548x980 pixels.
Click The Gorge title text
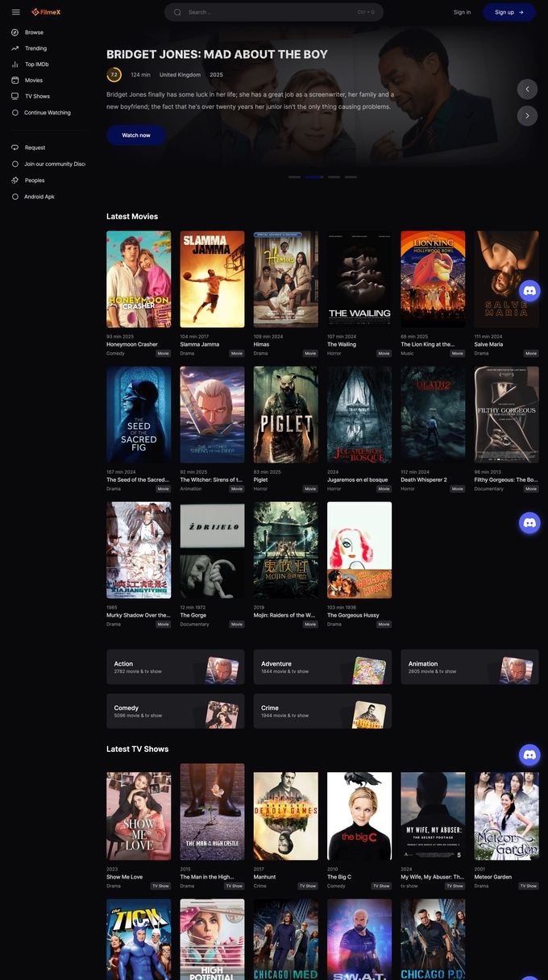point(194,615)
